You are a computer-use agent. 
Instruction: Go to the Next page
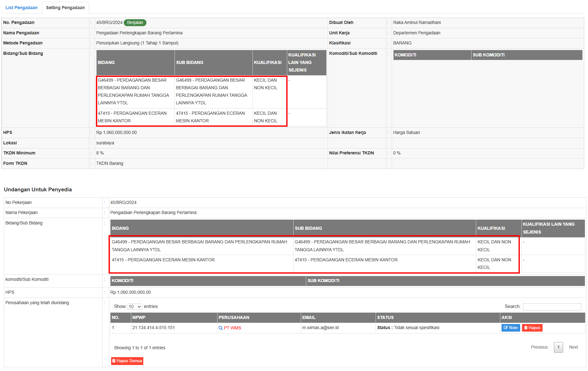point(573,347)
